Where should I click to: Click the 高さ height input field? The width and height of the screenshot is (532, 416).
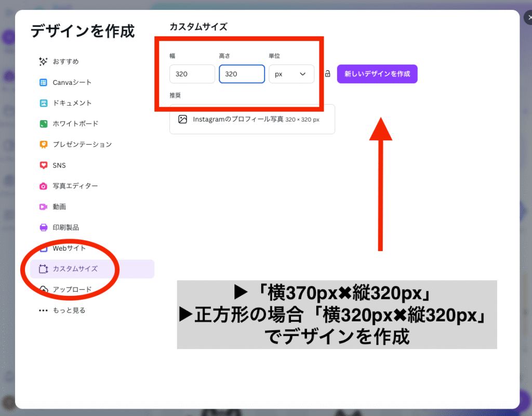[242, 74]
